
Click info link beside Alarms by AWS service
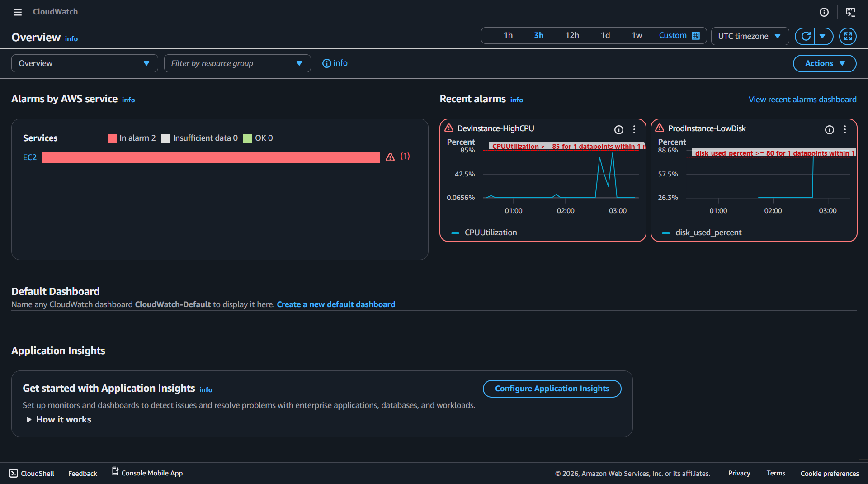(x=128, y=100)
